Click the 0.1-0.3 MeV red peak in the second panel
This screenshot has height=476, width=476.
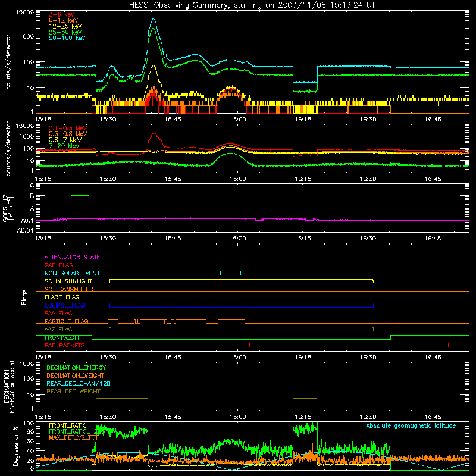pos(155,133)
